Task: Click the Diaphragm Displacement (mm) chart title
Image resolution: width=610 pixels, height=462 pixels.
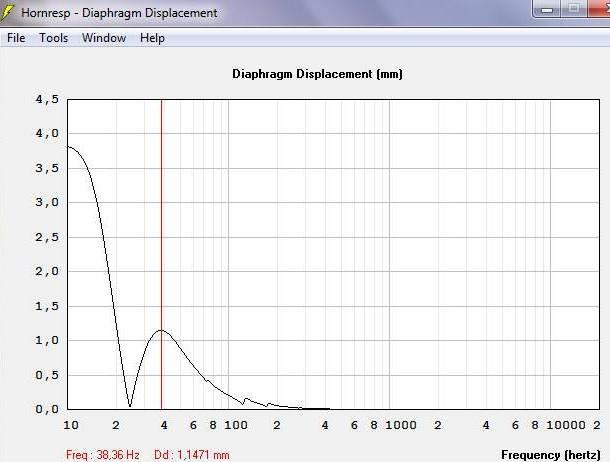Action: 317,74
